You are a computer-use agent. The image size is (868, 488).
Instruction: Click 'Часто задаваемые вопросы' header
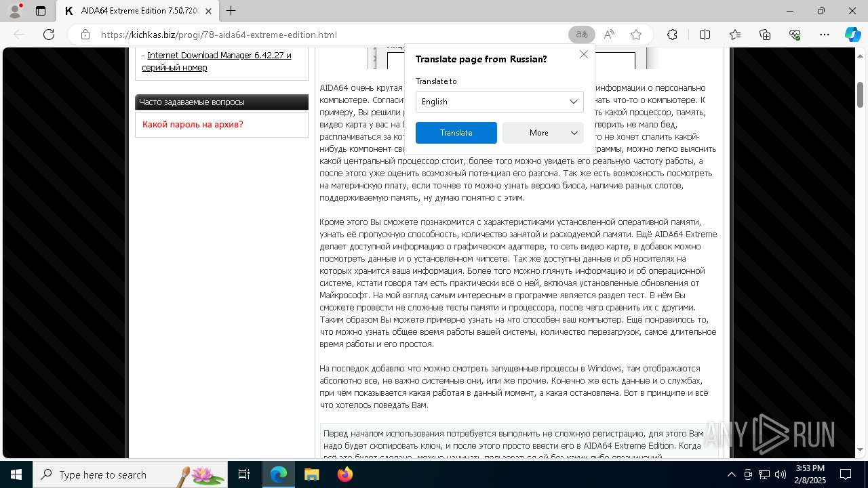(x=222, y=102)
